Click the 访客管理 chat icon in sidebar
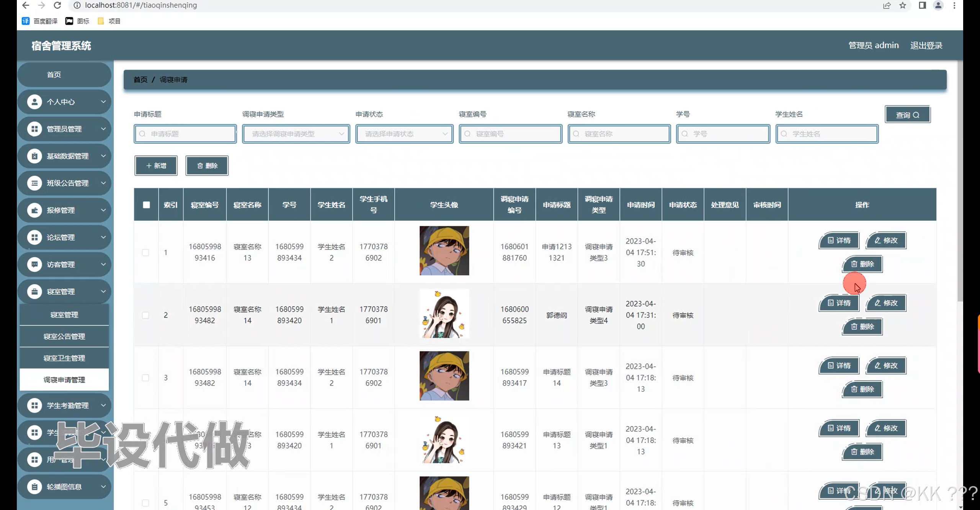Screen dimensions: 980x510 tap(34, 265)
